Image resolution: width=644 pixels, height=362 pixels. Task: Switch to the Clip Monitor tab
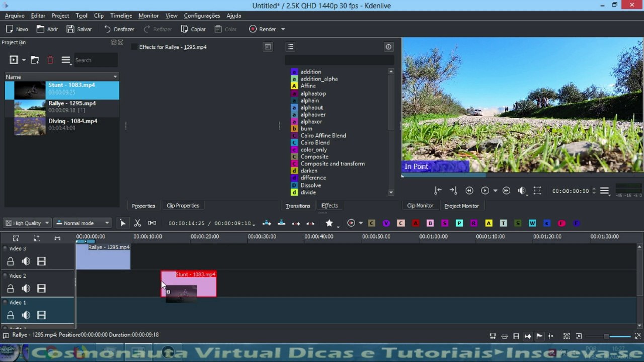[x=420, y=206]
